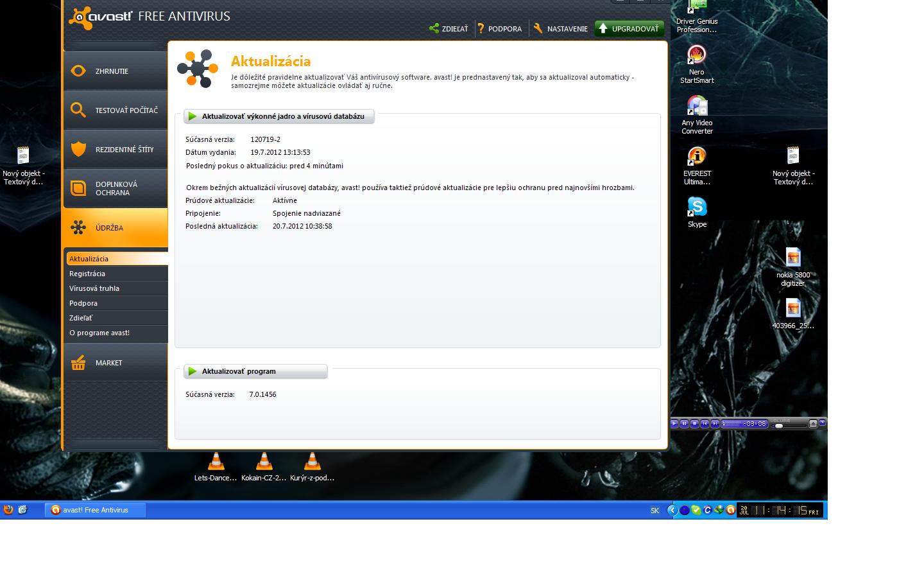
Task: Pause the desktop media player
Action: click(x=684, y=423)
